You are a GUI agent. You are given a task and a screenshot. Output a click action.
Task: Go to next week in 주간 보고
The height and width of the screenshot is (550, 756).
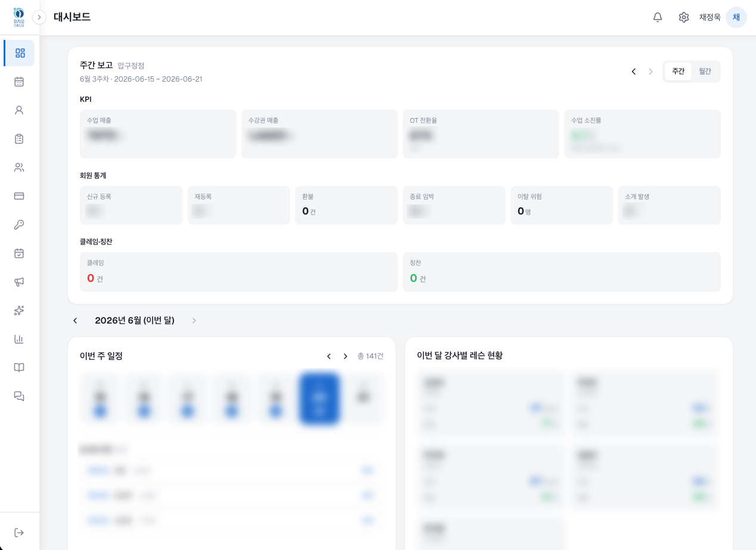tap(651, 72)
